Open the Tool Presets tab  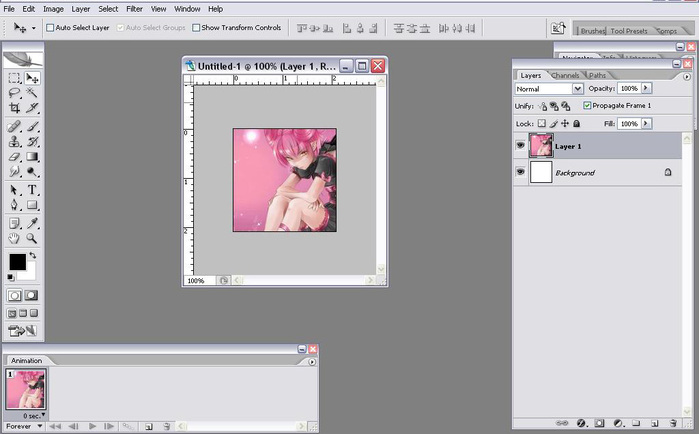click(629, 31)
